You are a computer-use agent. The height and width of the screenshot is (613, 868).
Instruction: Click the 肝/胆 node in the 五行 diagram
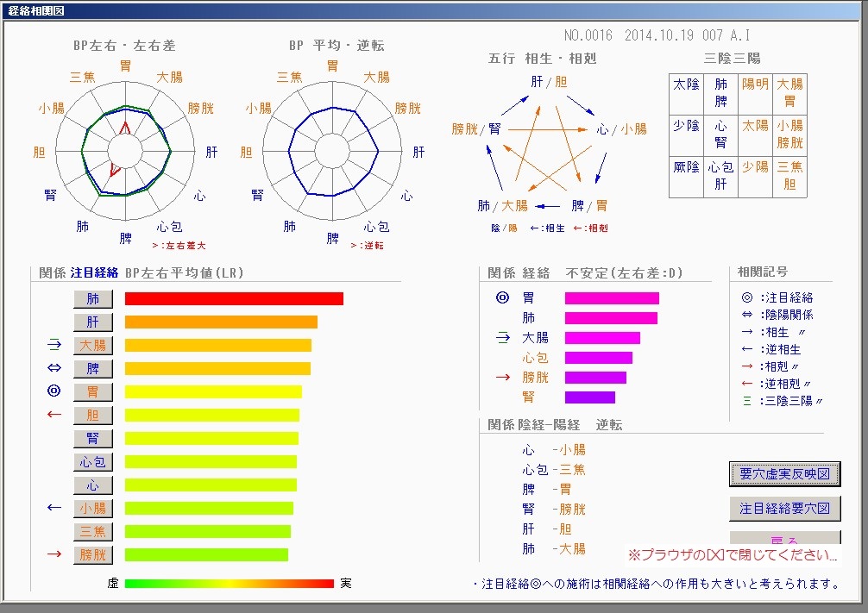click(x=549, y=82)
